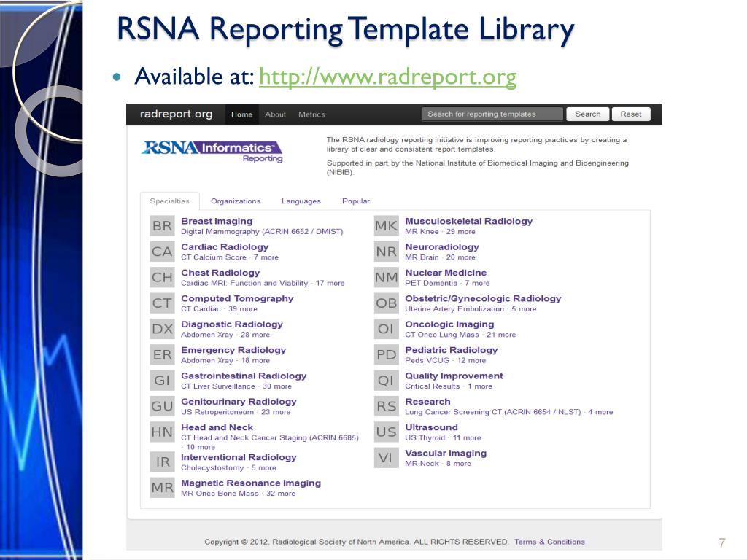Click the NR Neuroradiology icon tile

387,252
